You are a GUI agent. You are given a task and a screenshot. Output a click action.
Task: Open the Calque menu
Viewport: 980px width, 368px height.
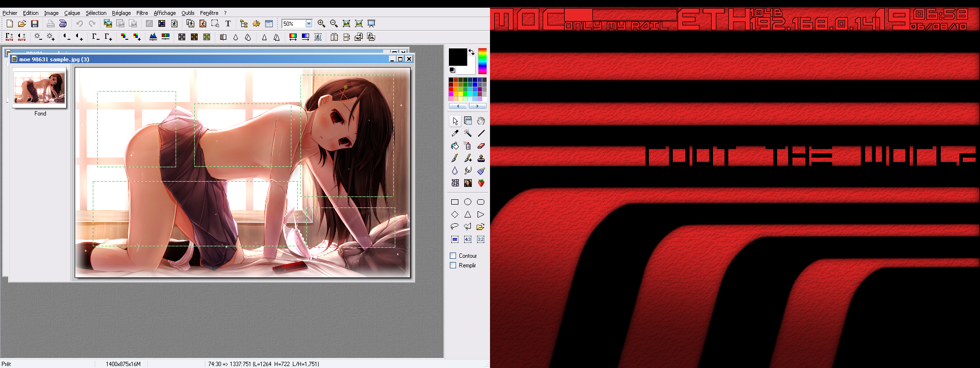pyautogui.click(x=72, y=13)
